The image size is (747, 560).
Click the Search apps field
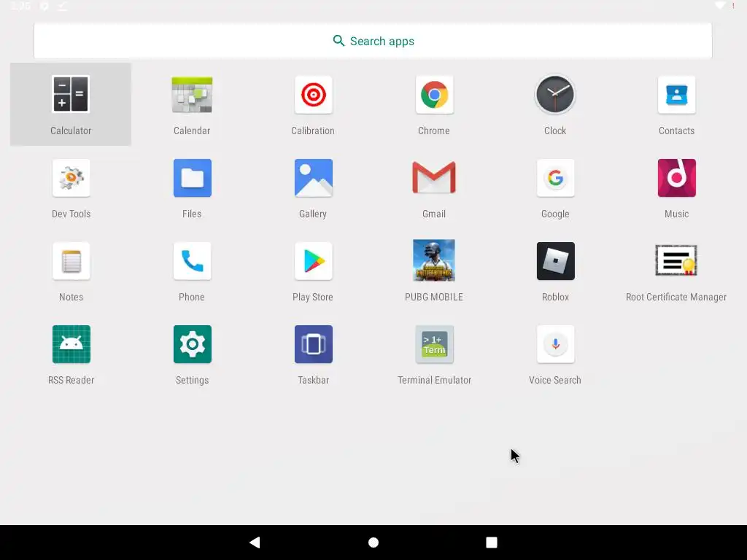coord(373,41)
